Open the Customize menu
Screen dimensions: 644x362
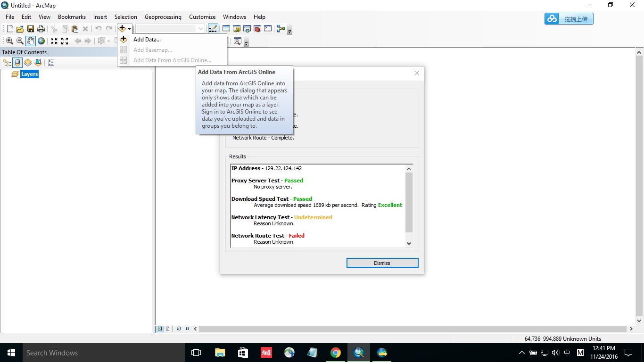tap(202, 17)
